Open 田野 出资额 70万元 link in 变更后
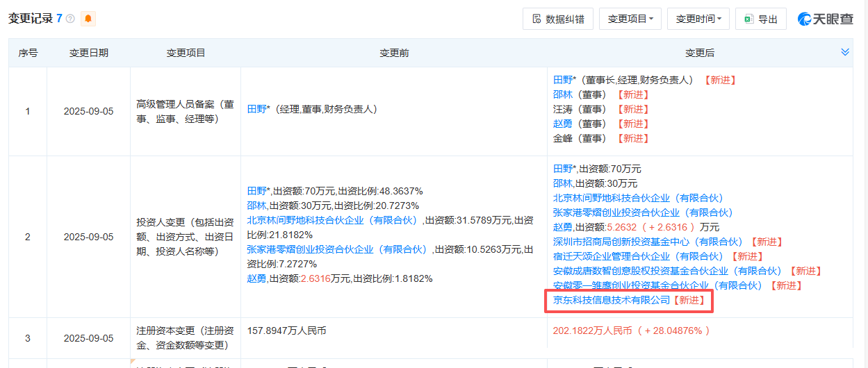Viewport: 868px width, 368px height. pyautogui.click(x=564, y=169)
